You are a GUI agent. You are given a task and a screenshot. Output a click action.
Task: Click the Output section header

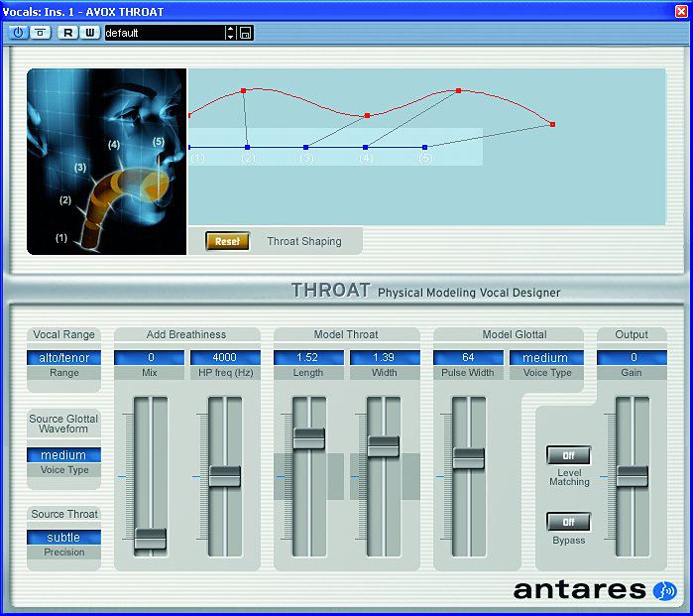[632, 334]
